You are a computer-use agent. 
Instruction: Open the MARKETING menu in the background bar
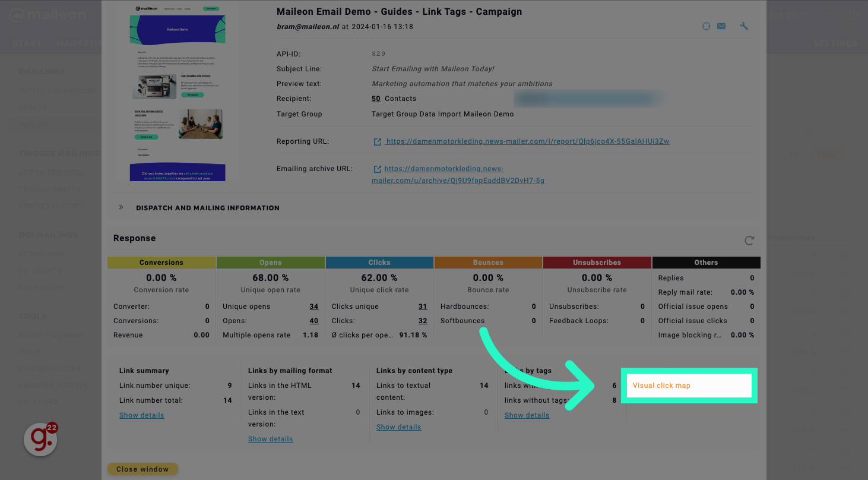(80, 43)
